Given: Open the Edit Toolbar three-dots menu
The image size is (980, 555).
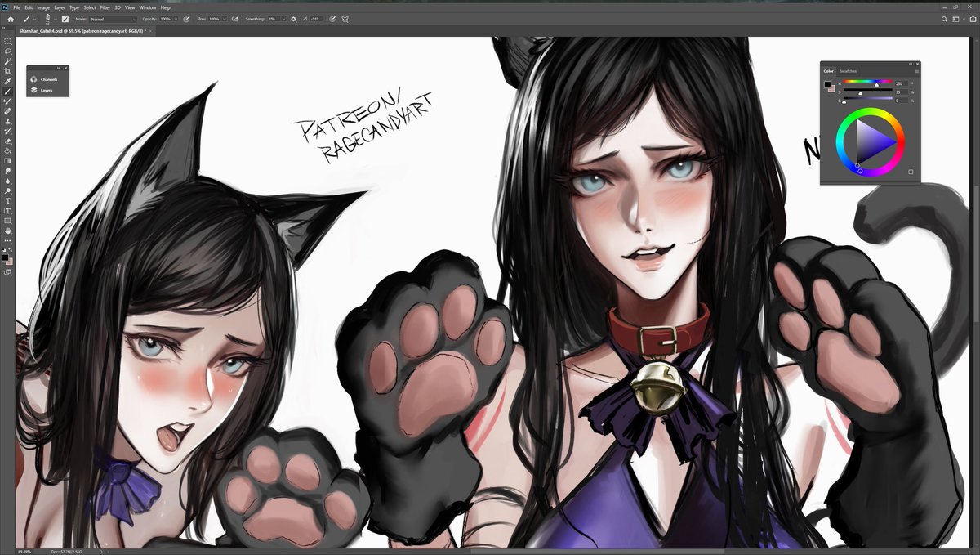Looking at the screenshot, I should (8, 241).
